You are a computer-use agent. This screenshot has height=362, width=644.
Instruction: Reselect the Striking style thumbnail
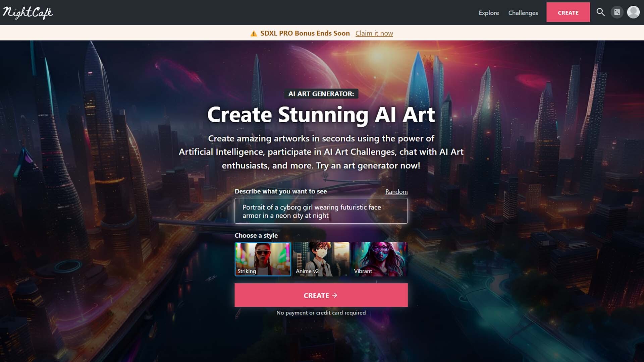[263, 259]
